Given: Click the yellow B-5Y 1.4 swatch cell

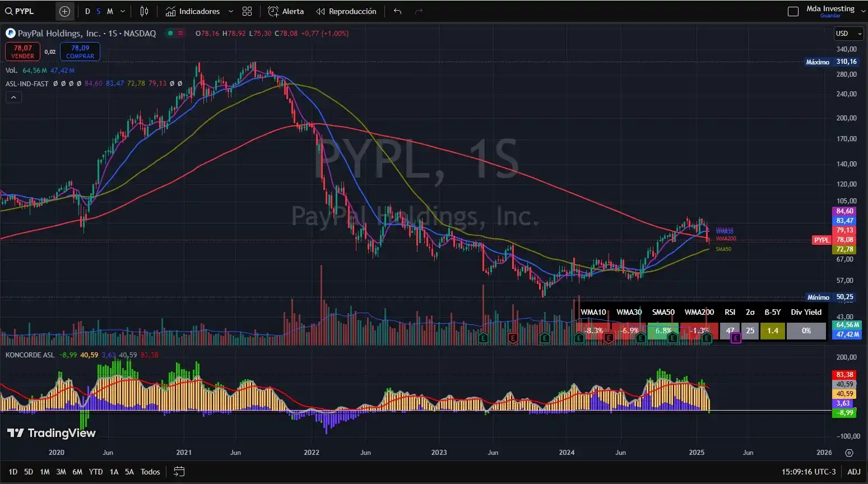Looking at the screenshot, I should pyautogui.click(x=773, y=331).
